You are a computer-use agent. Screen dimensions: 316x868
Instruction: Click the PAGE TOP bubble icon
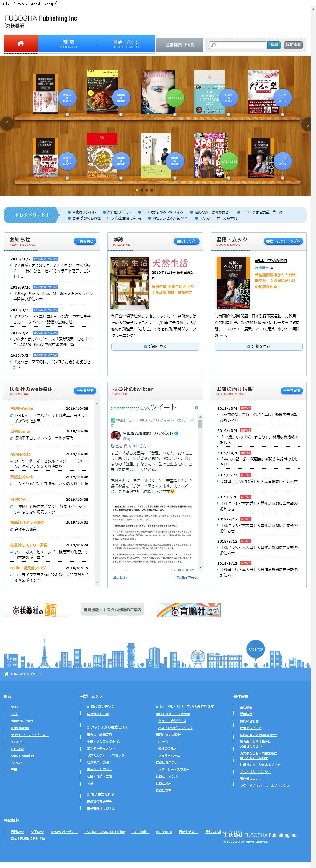point(255,649)
